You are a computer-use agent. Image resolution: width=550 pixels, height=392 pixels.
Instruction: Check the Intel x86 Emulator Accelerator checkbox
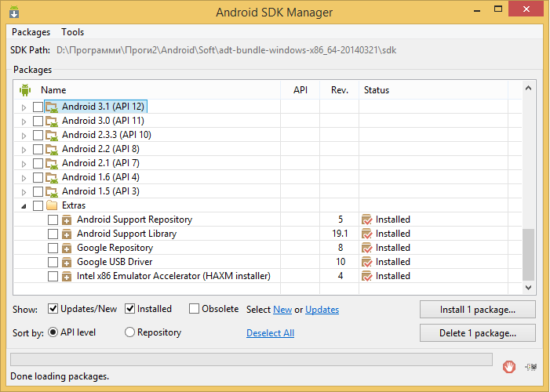pos(53,276)
